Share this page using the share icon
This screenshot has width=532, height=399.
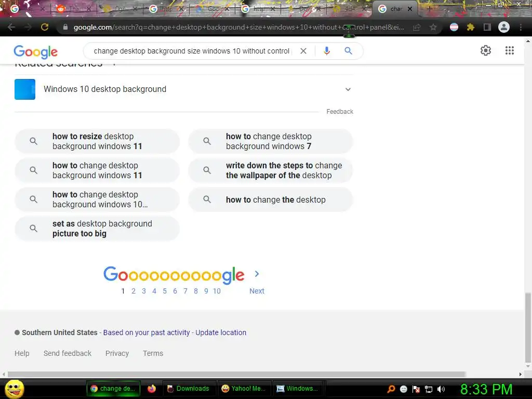click(417, 27)
